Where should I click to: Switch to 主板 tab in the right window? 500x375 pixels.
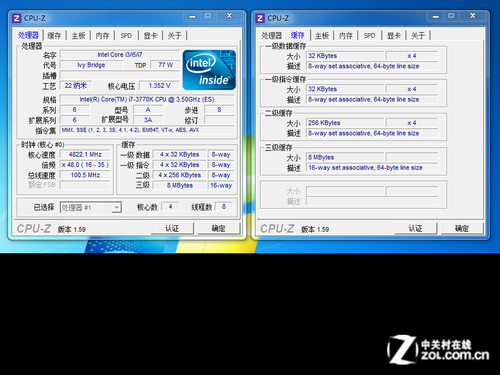[x=322, y=36]
